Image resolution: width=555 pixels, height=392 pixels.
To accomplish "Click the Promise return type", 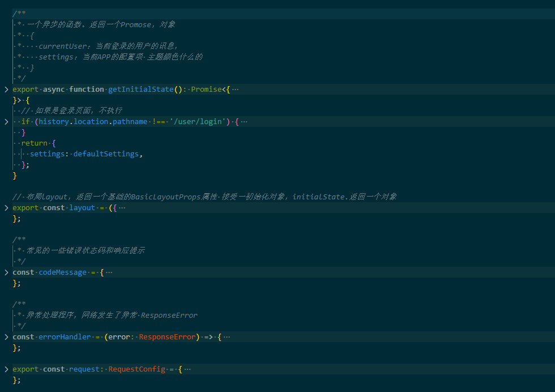I will click(x=206, y=90).
